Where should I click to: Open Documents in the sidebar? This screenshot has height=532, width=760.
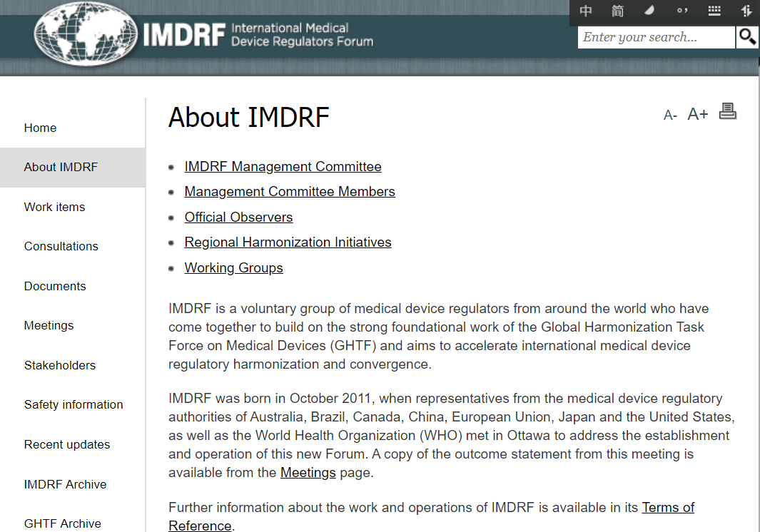[55, 287]
